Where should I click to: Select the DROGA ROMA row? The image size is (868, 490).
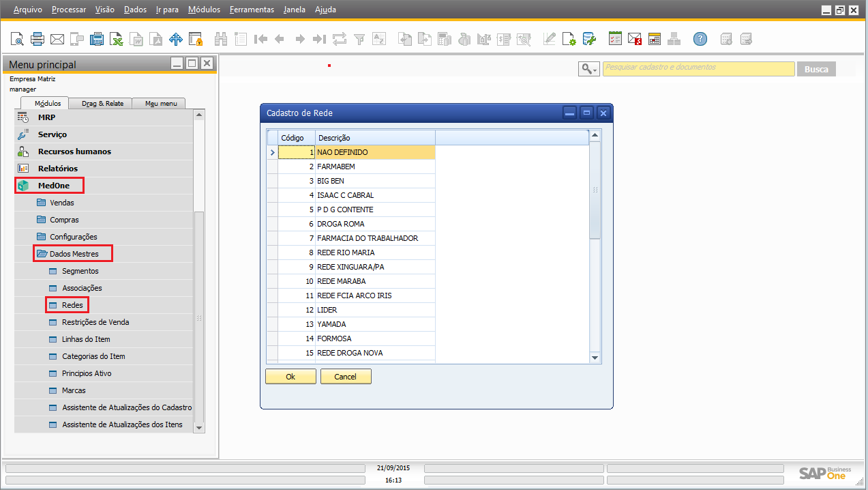tap(350, 224)
